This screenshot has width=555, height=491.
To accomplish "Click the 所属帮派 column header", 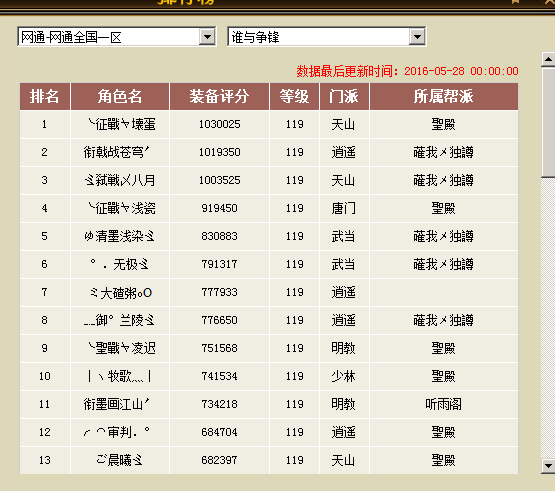I will click(x=444, y=96).
